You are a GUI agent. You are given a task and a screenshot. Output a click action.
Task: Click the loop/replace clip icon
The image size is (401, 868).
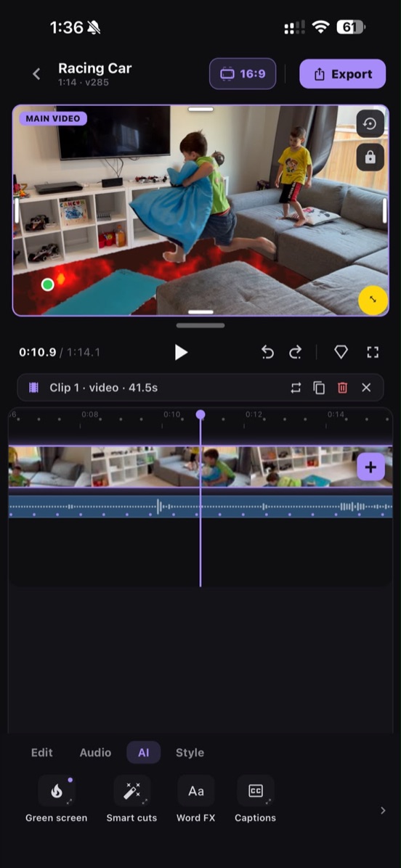pyautogui.click(x=296, y=388)
